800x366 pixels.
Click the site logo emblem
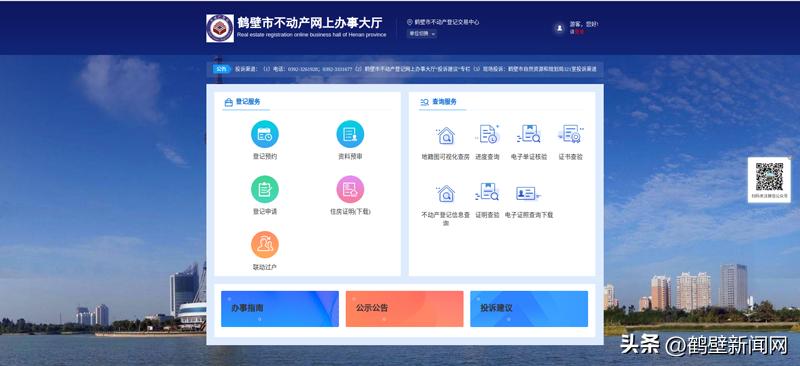[x=220, y=28]
